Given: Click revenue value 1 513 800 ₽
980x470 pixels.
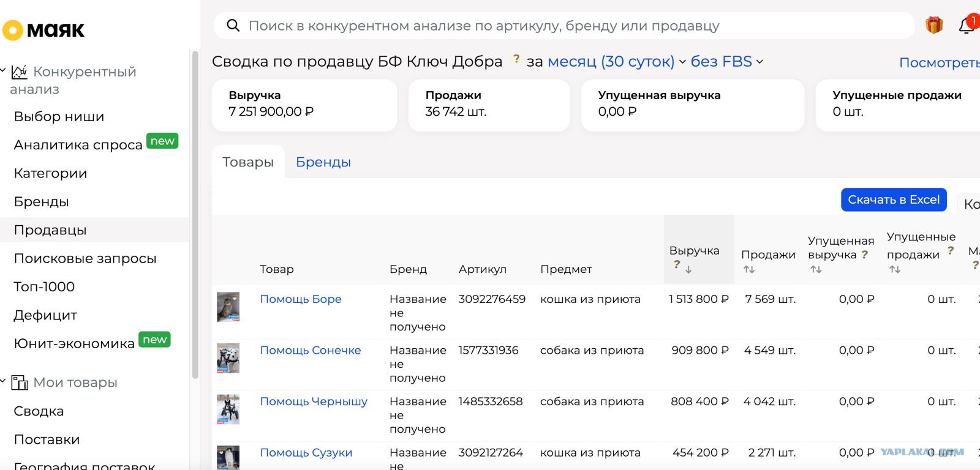Looking at the screenshot, I should pos(699,299).
